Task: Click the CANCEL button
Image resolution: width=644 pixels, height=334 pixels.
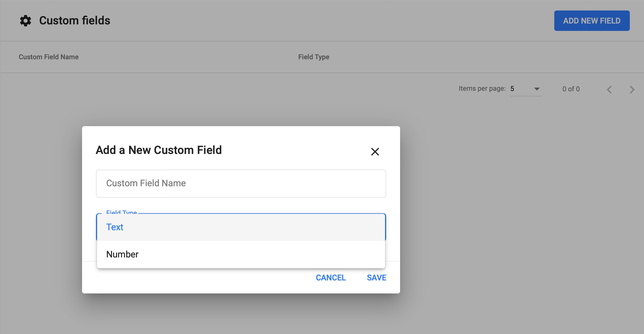Action: coord(331,278)
